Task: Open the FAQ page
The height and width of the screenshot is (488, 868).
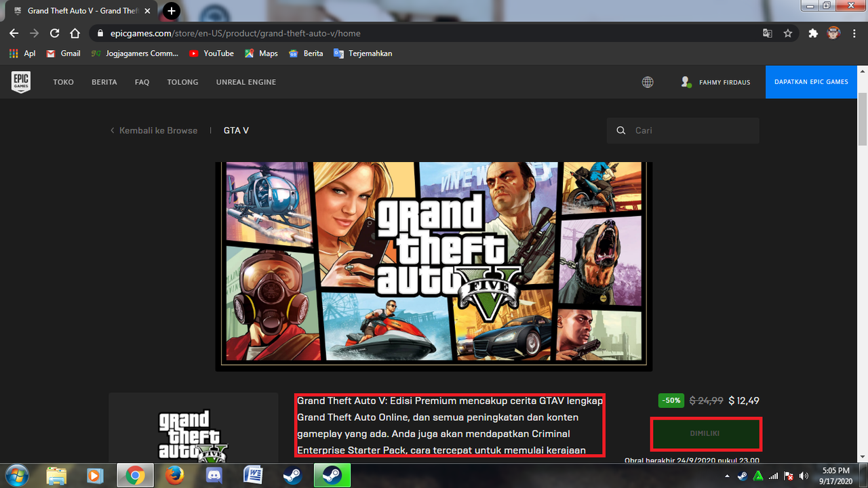Action: coord(142,82)
